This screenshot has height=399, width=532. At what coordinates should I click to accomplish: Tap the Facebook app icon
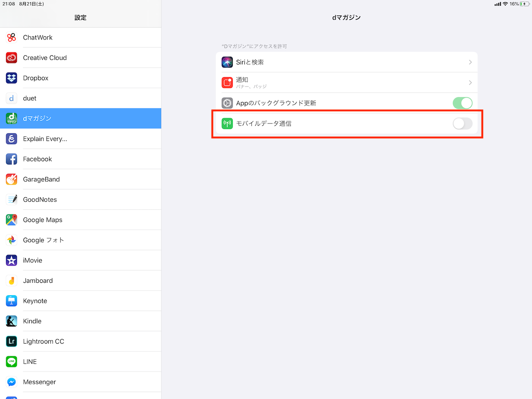tap(12, 159)
